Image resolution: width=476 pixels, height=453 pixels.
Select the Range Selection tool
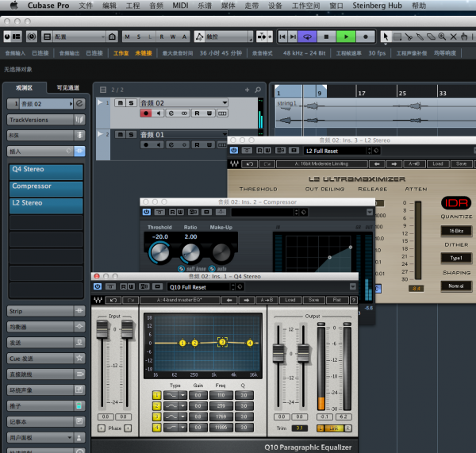pyautogui.click(x=397, y=37)
